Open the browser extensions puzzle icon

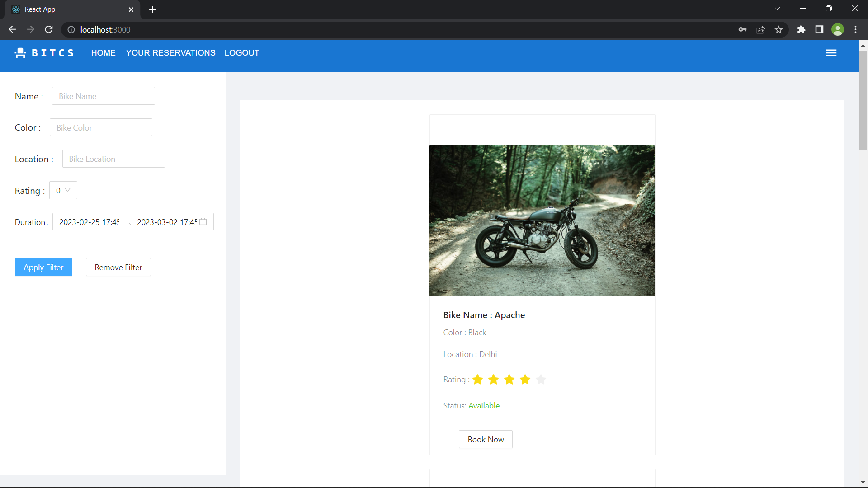802,29
